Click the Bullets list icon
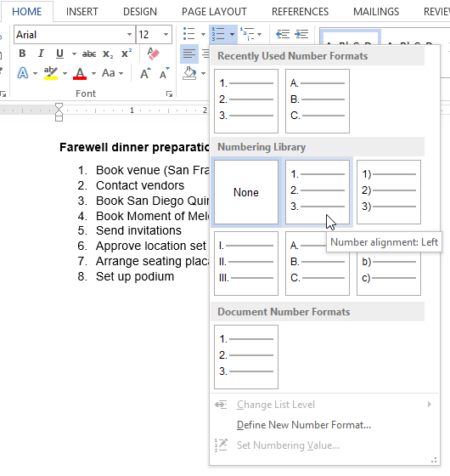Screen dimensions: 450x476 click(x=189, y=34)
